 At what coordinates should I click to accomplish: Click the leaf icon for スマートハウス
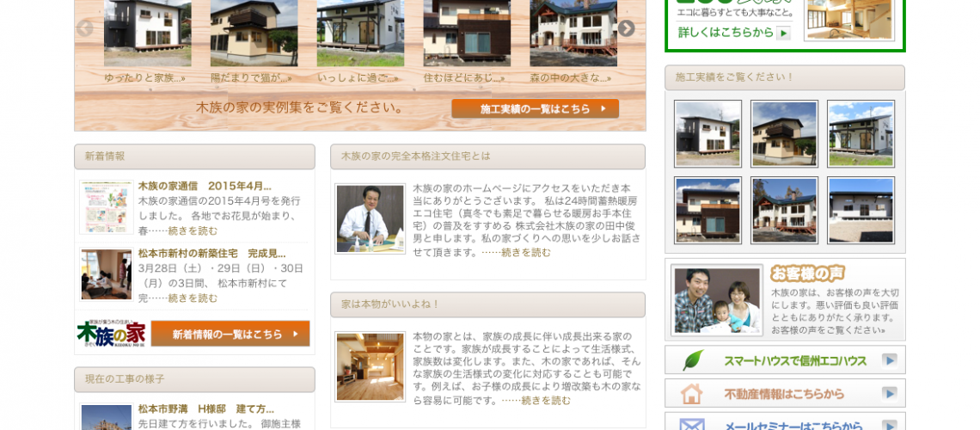[693, 360]
